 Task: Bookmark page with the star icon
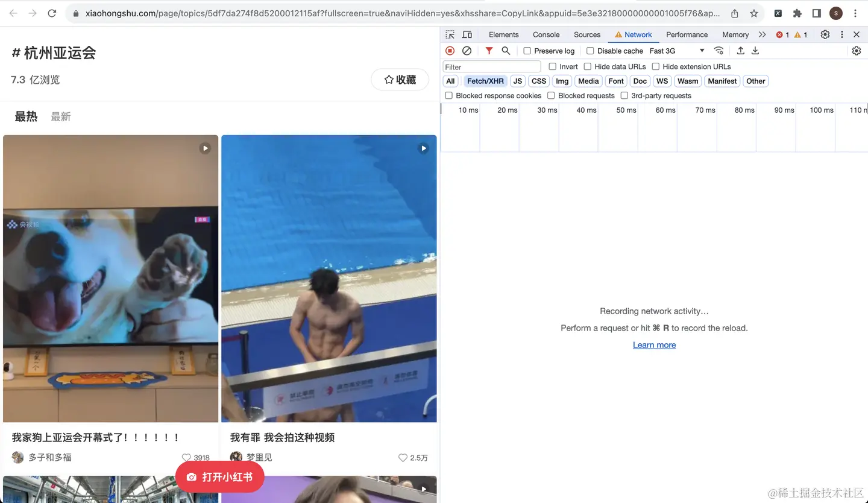[x=754, y=13]
